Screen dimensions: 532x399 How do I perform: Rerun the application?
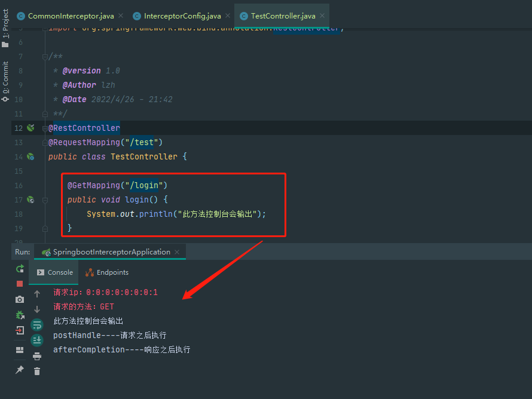(x=20, y=268)
